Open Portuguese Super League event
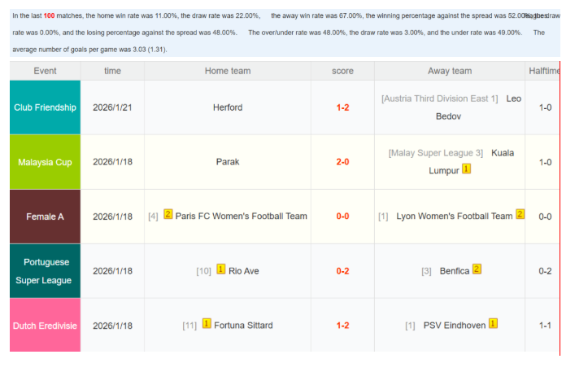The width and height of the screenshot is (588, 372). pyautogui.click(x=45, y=271)
